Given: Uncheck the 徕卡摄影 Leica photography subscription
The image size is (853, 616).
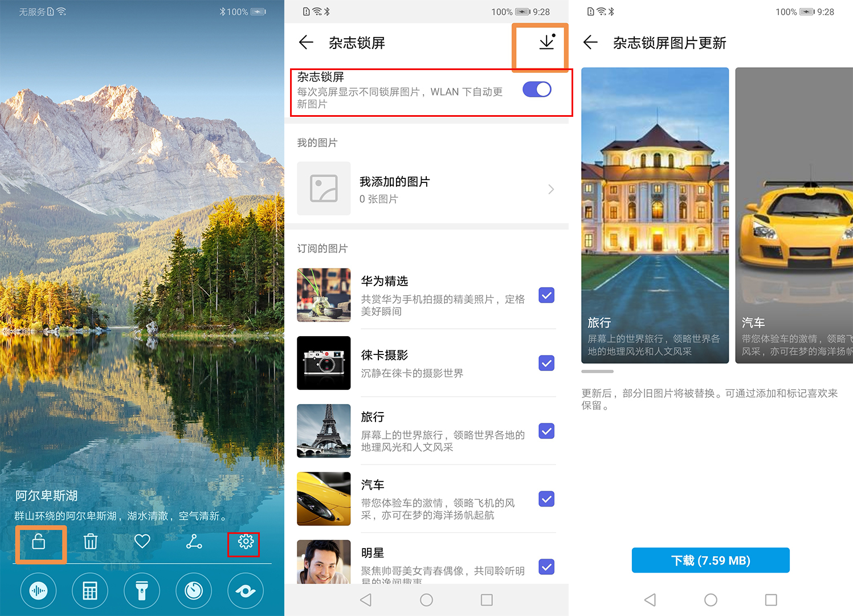Looking at the screenshot, I should click(x=546, y=363).
